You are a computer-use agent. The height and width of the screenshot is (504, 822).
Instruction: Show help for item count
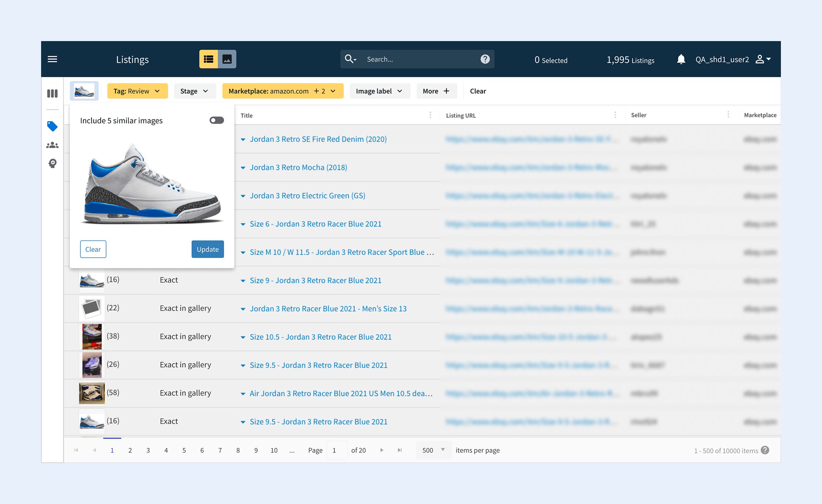point(765,450)
